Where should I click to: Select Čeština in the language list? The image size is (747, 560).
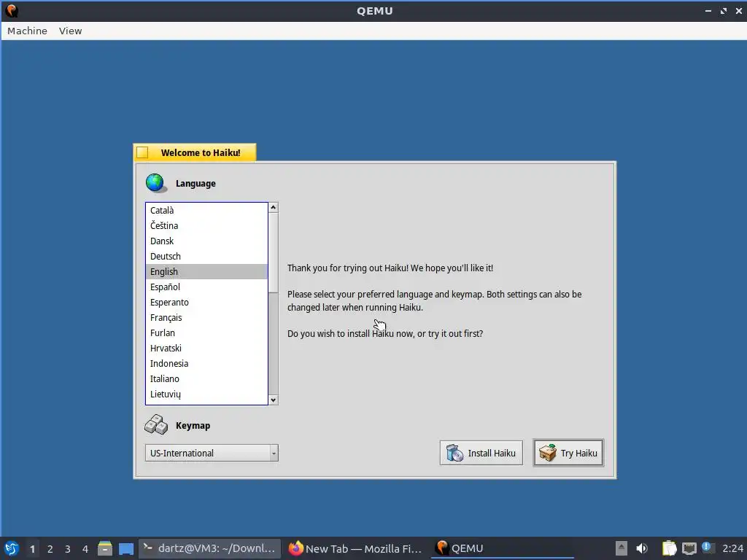(x=206, y=226)
